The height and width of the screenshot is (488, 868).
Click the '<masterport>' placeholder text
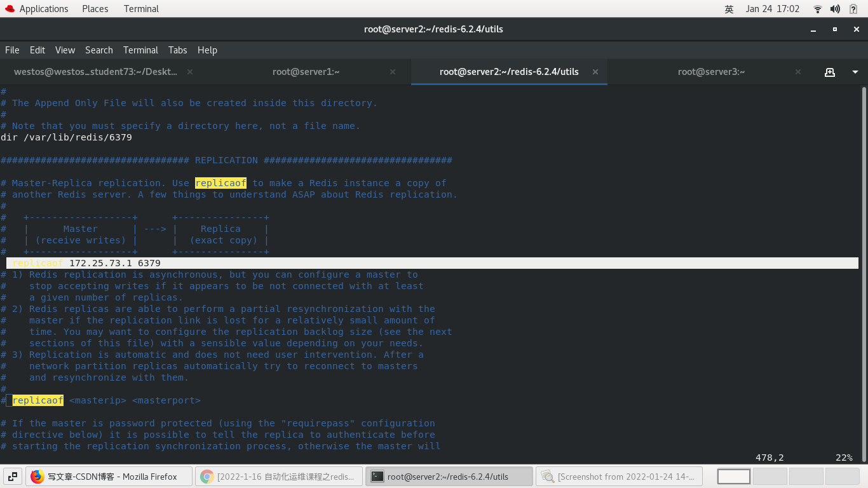pyautogui.click(x=166, y=400)
